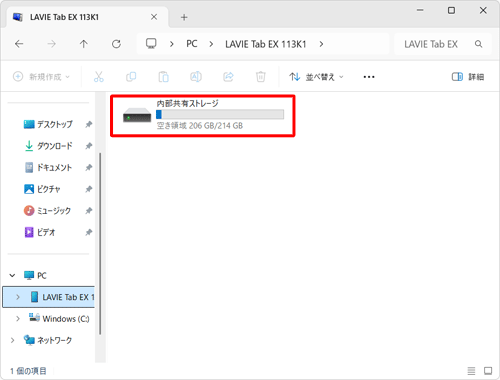Click the Rename icon in toolbar

196,77
